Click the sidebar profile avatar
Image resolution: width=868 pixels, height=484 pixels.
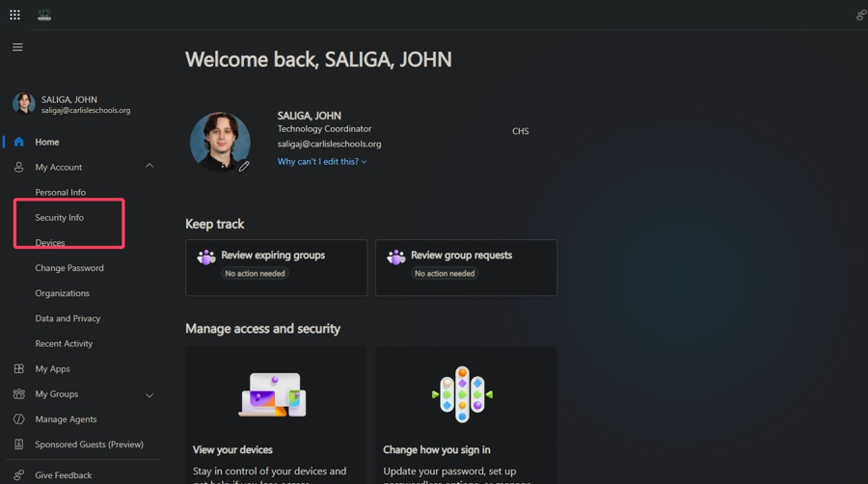24,103
